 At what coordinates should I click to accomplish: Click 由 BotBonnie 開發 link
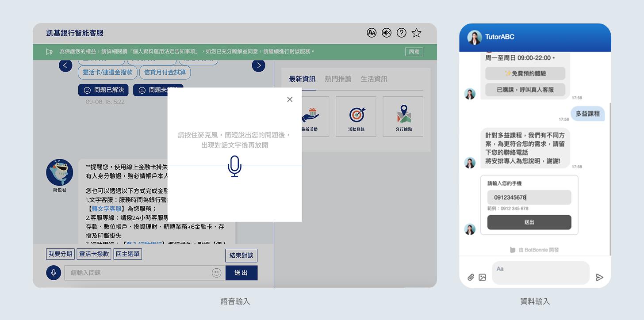click(534, 250)
